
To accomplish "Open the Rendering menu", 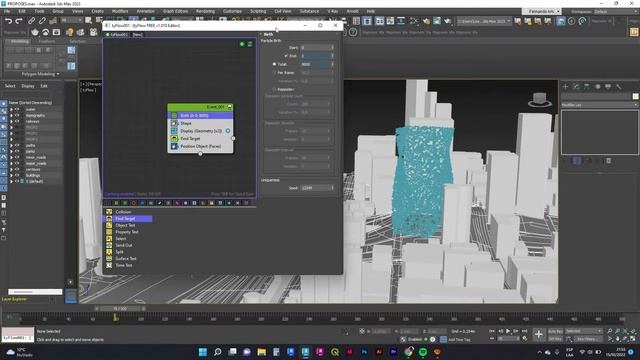I will pos(205,11).
